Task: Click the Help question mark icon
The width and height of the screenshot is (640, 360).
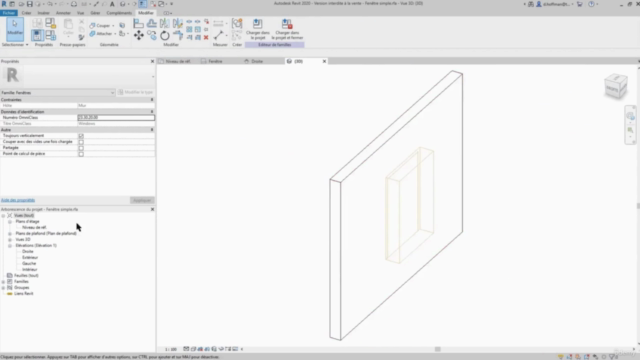Action: click(591, 4)
